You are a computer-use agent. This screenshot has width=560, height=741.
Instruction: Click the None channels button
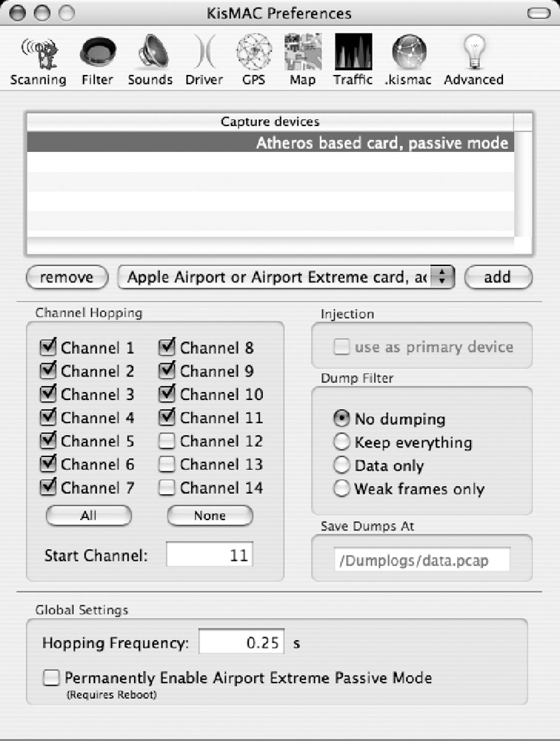click(210, 515)
